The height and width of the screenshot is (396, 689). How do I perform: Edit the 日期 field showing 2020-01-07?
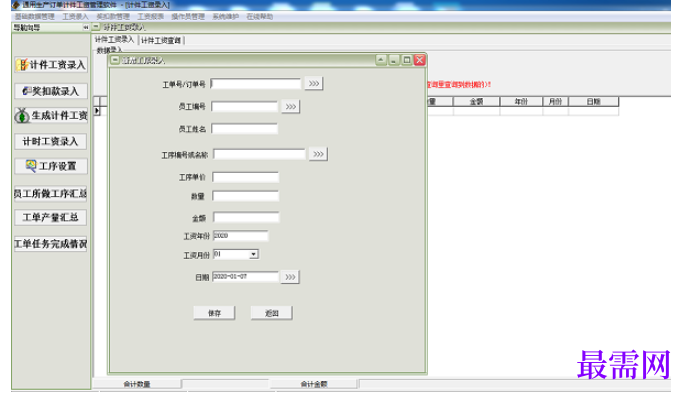pyautogui.click(x=245, y=276)
